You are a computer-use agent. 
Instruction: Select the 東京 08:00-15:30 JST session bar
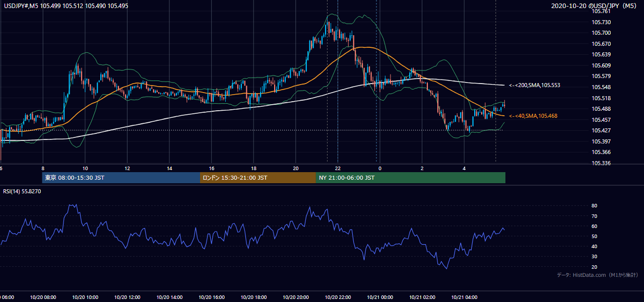(x=121, y=178)
